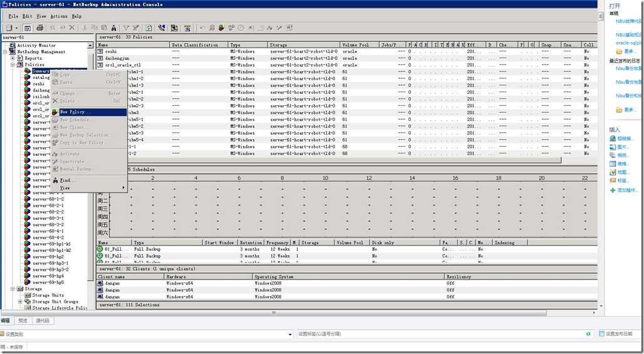Image resolution: width=644 pixels, height=354 pixels.
Task: Click the print icon in NetBackup toolbar
Action: click(40, 28)
